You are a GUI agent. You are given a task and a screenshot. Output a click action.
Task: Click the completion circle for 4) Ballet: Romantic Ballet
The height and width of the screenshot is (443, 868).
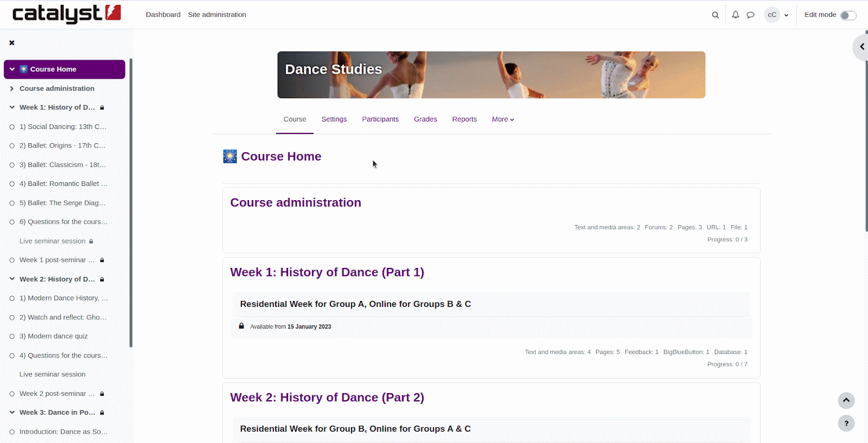(x=12, y=184)
